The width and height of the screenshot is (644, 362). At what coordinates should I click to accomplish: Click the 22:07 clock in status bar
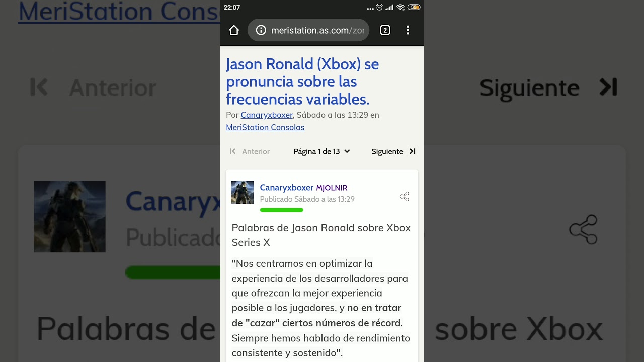232,8
